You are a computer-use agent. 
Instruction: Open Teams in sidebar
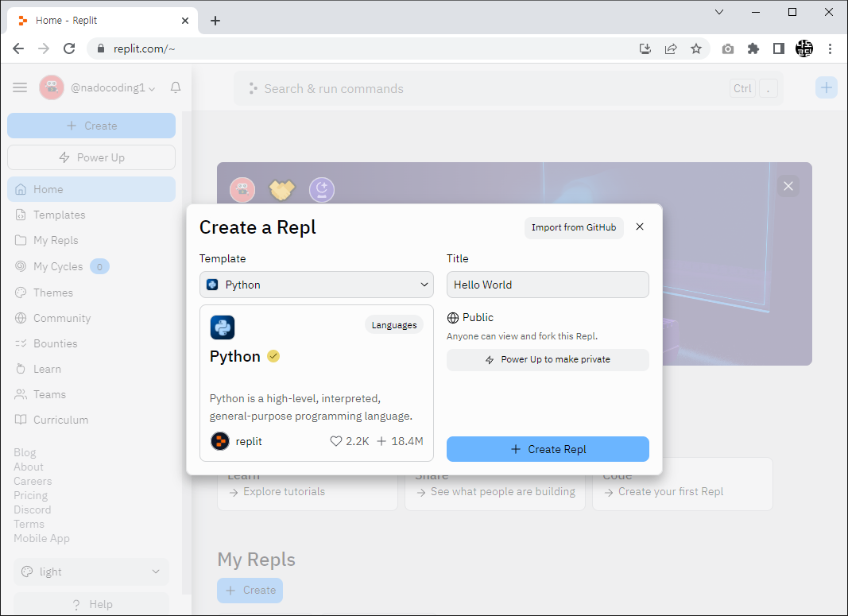(x=91, y=394)
